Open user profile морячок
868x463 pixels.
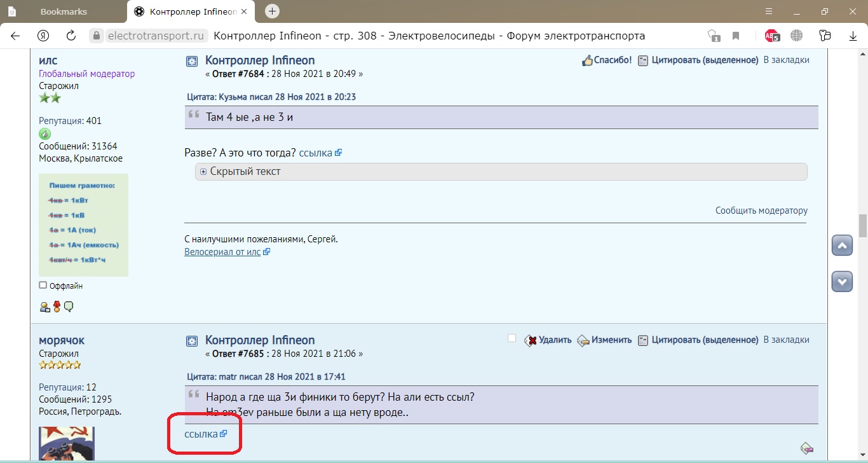62,340
